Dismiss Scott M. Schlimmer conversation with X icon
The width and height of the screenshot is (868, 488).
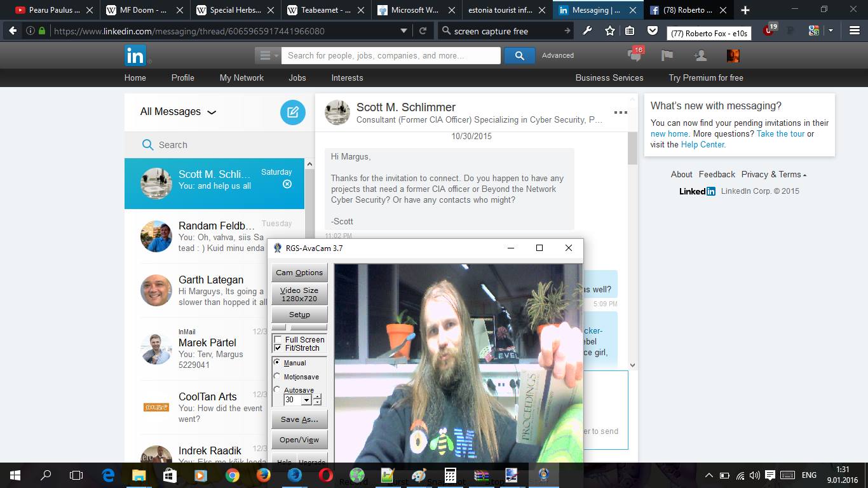287,184
